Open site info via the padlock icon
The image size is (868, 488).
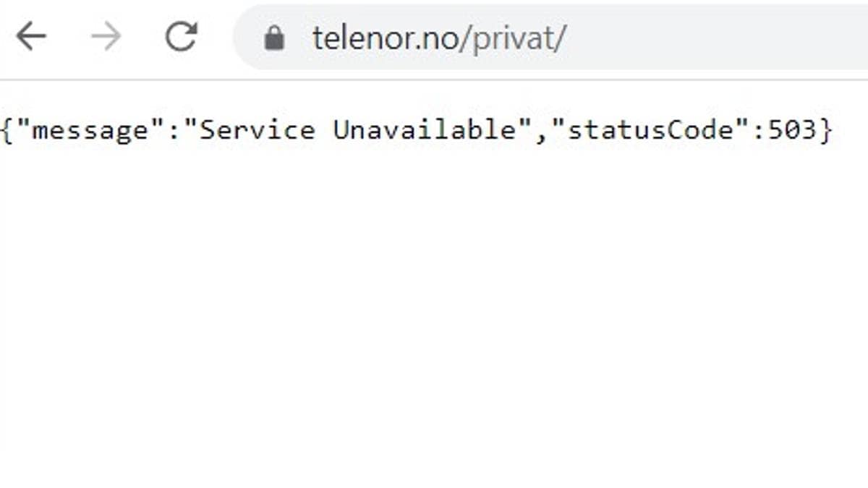(274, 38)
